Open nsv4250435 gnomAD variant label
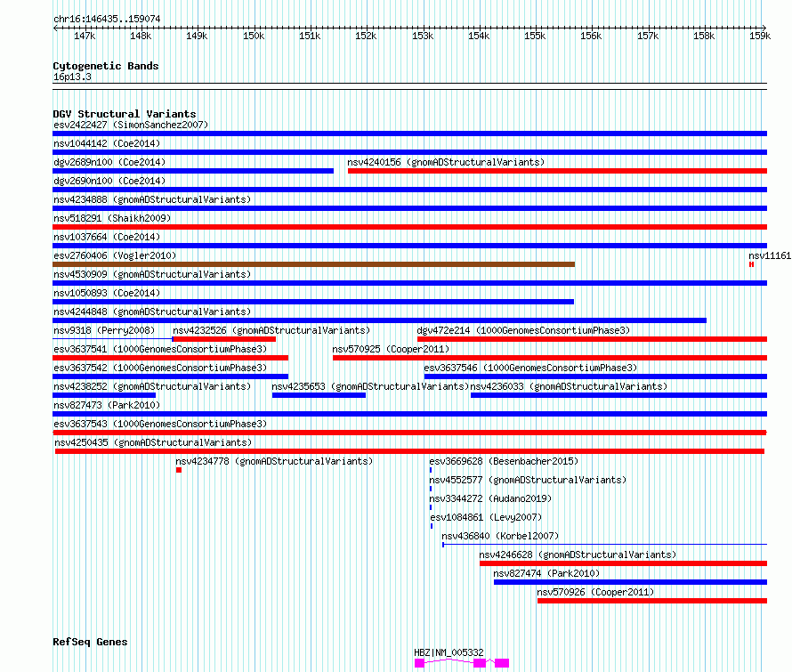Image resolution: width=792 pixels, height=672 pixels. 153,442
